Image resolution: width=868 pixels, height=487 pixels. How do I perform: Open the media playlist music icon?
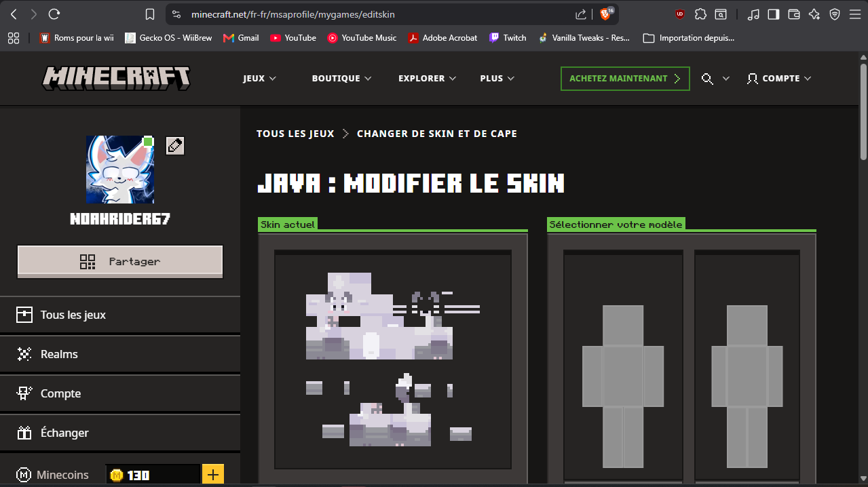tap(753, 14)
